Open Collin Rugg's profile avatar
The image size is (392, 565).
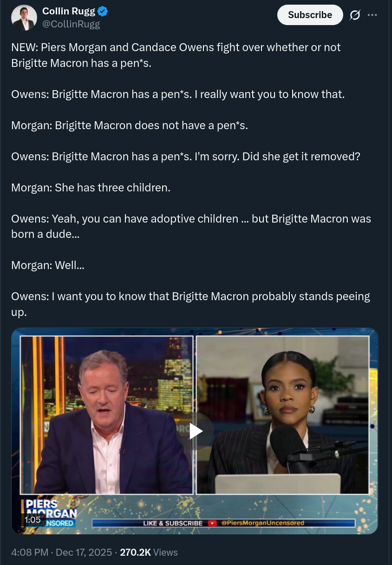click(x=24, y=18)
